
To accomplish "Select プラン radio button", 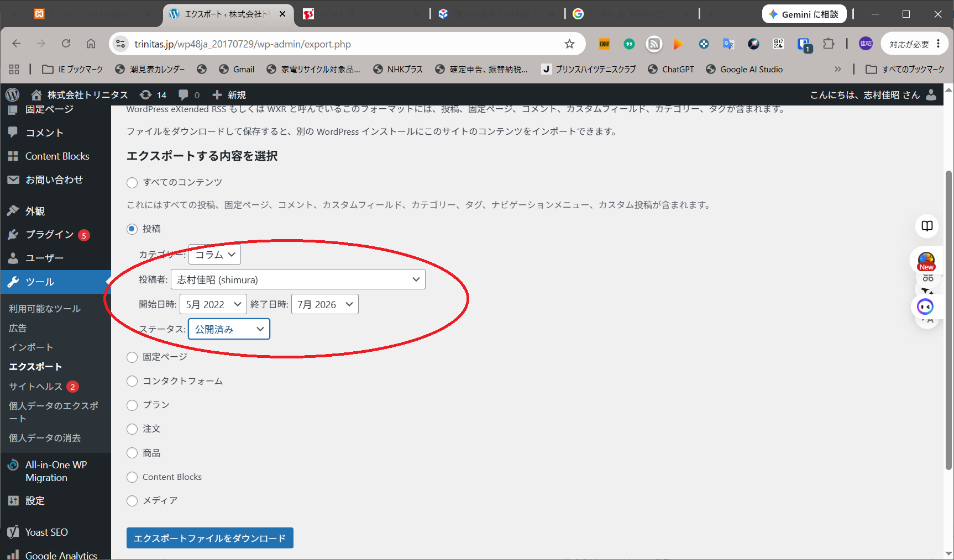I will [132, 405].
